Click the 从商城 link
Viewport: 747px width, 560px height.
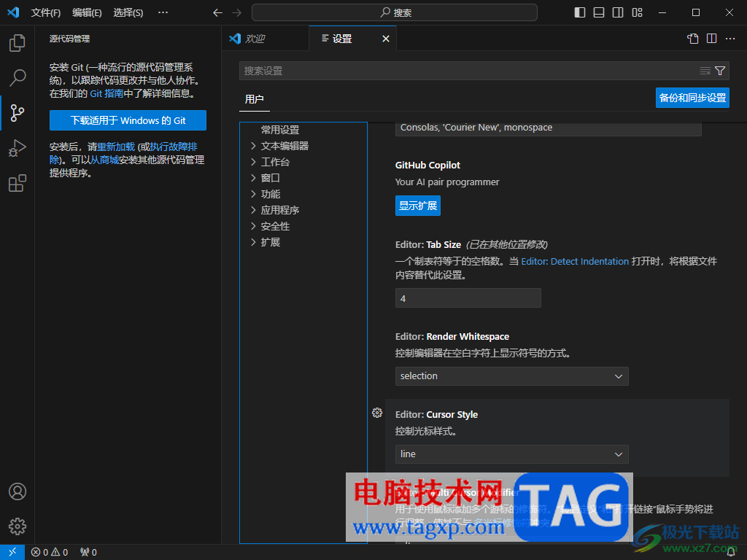click(x=105, y=160)
